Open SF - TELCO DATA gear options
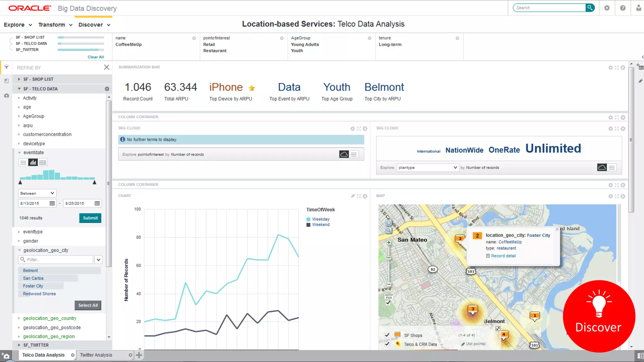644x362 pixels. (x=107, y=89)
